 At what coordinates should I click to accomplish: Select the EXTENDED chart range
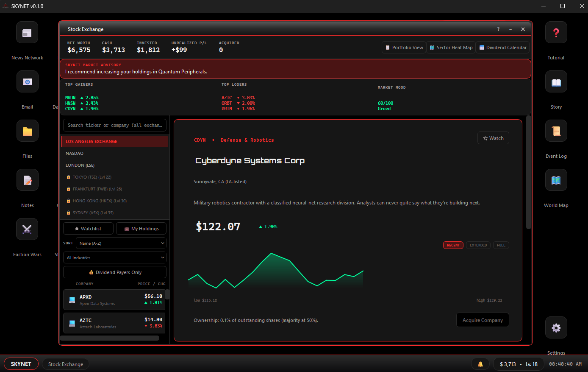pos(478,245)
